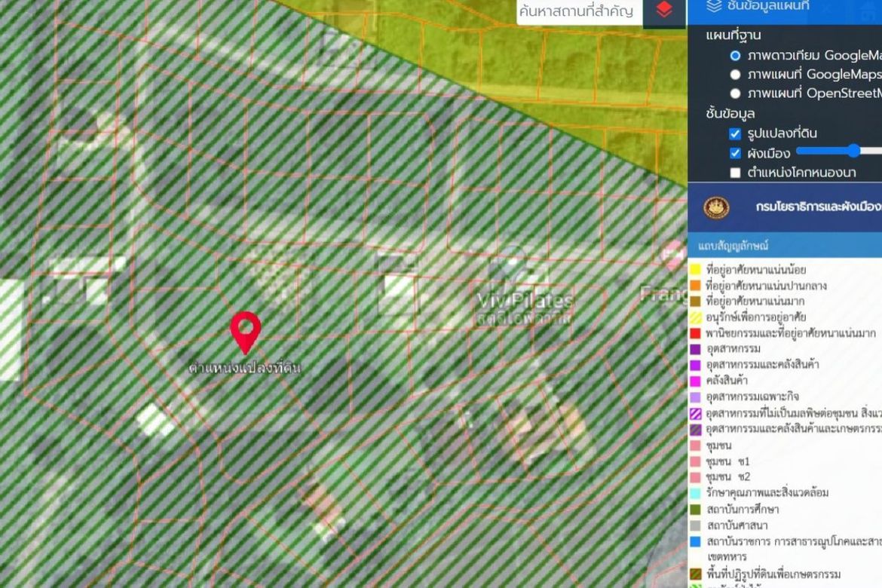Uncheck the รูปแปลงที่ดิน layer checkbox
The image size is (882, 588).
tap(735, 134)
